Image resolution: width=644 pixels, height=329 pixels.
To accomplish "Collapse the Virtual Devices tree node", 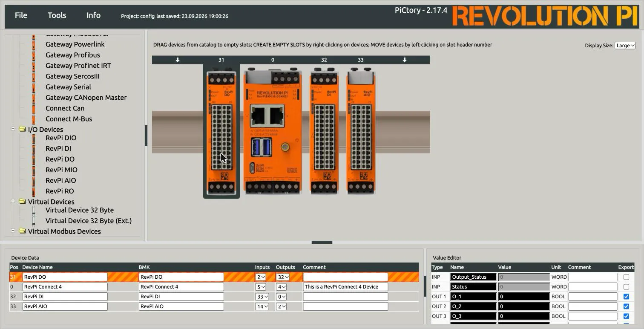I will tap(13, 201).
